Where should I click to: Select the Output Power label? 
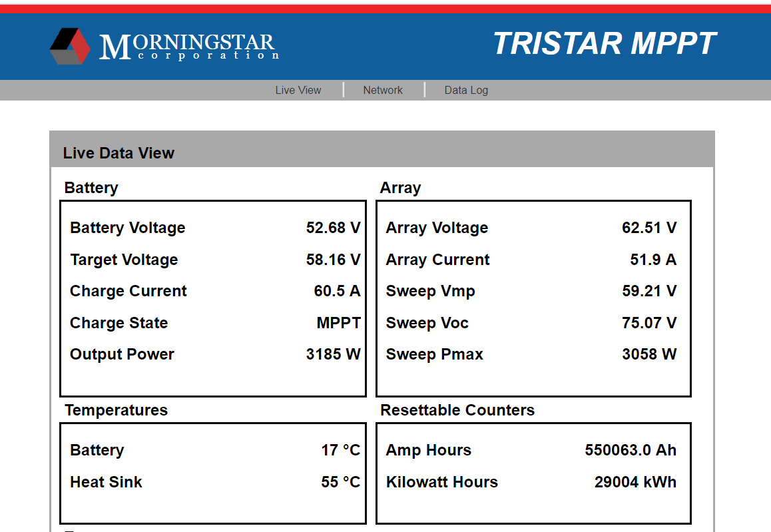click(x=122, y=354)
